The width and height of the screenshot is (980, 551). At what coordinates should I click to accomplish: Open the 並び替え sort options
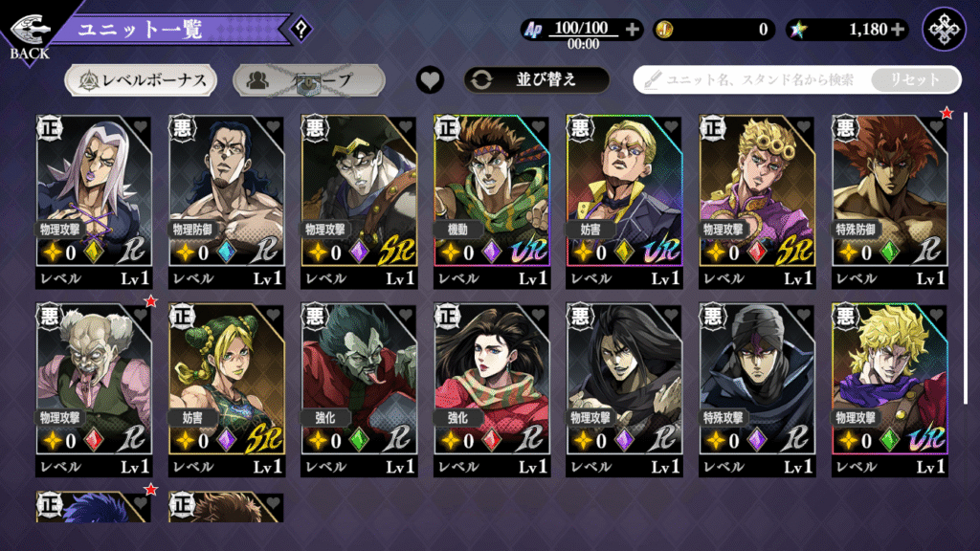536,80
